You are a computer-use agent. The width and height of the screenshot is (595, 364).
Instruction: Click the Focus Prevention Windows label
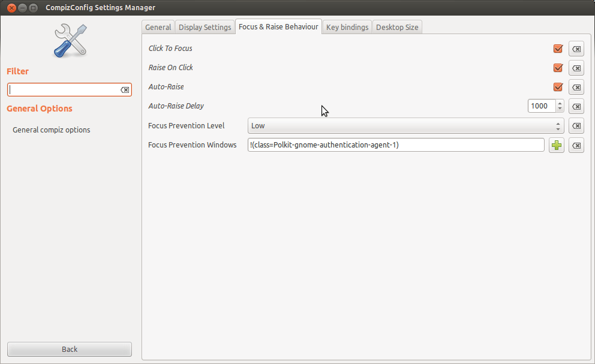[193, 145]
